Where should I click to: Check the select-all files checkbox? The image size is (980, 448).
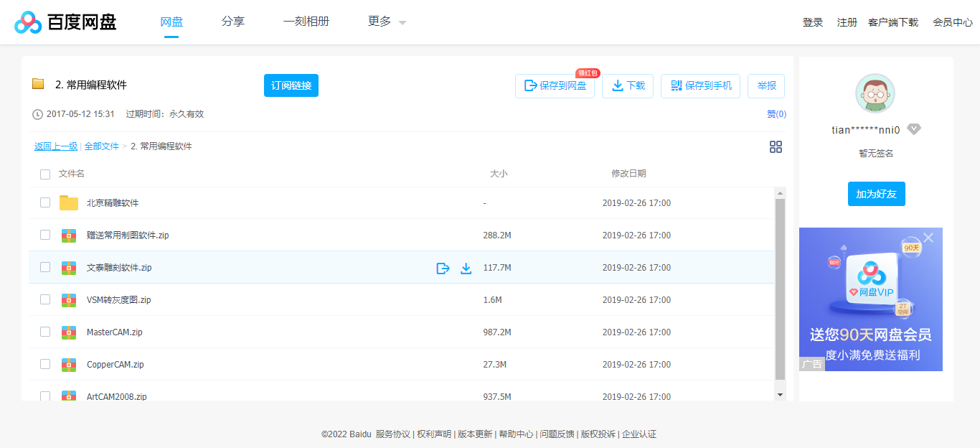45,174
